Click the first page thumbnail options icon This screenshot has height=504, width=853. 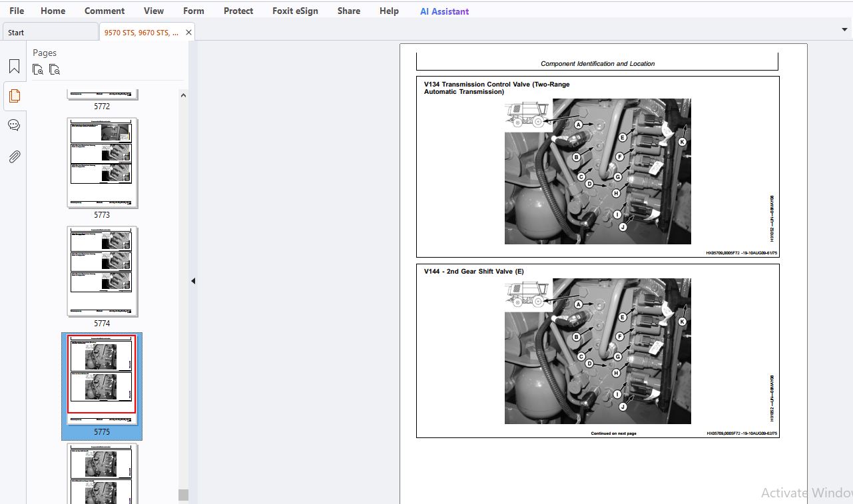38,69
